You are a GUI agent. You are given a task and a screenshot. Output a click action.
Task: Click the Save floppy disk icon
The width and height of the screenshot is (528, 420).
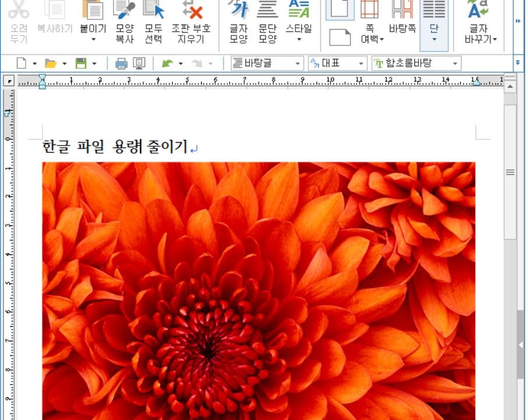81,63
